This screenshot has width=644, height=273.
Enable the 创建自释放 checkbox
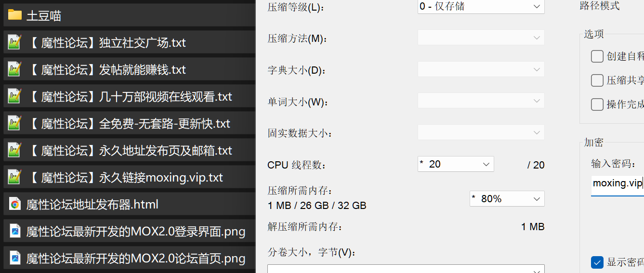click(597, 56)
